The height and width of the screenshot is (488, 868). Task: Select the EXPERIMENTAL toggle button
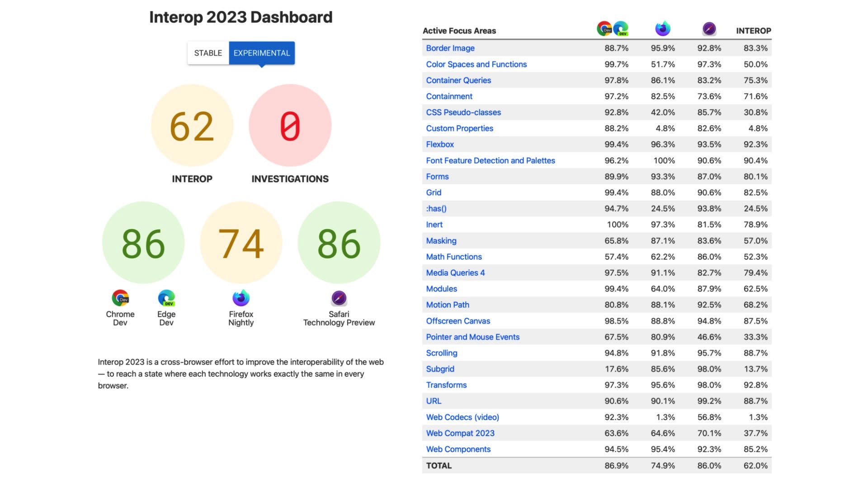coord(262,53)
